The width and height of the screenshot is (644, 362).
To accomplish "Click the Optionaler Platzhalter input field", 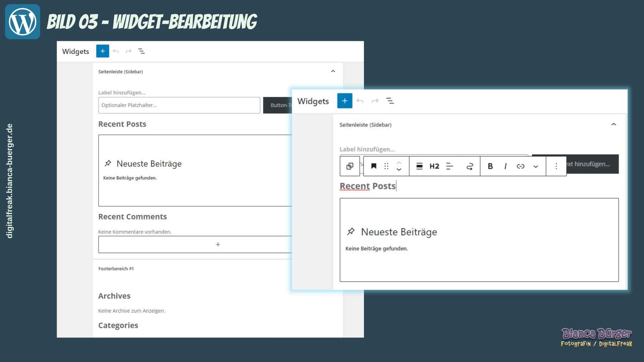I will point(179,105).
